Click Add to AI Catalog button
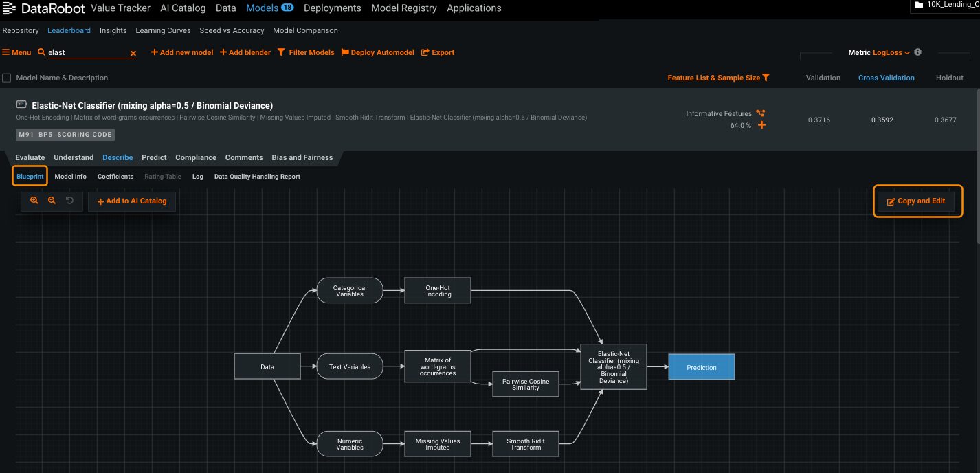Image resolution: width=980 pixels, height=473 pixels. pos(132,201)
